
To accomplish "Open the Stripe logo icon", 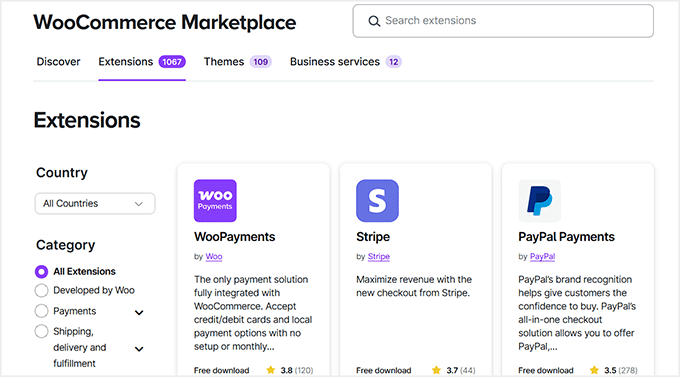I will point(377,201).
